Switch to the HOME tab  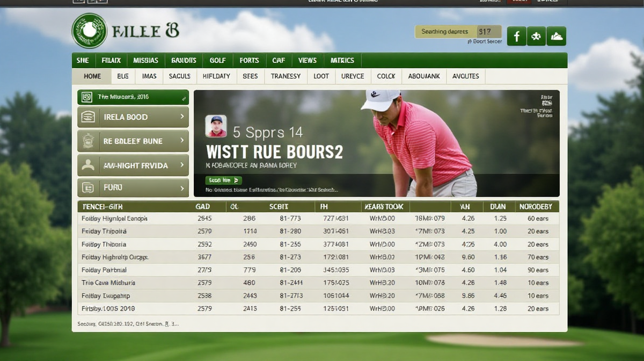pos(92,76)
